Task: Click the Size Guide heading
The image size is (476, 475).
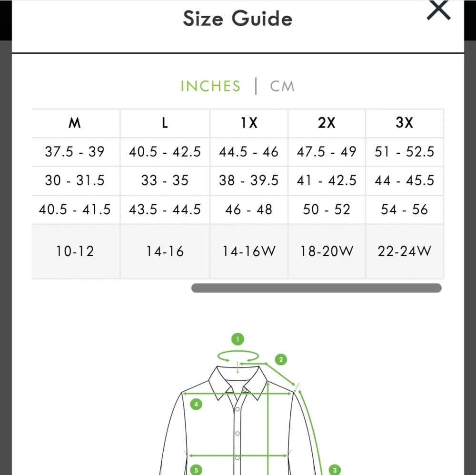Action: (238, 19)
